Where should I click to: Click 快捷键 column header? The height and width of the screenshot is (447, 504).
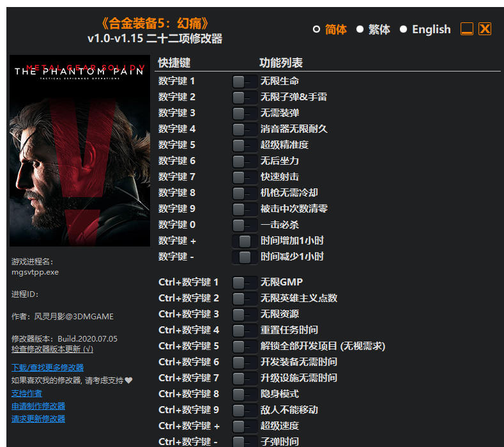click(x=174, y=63)
